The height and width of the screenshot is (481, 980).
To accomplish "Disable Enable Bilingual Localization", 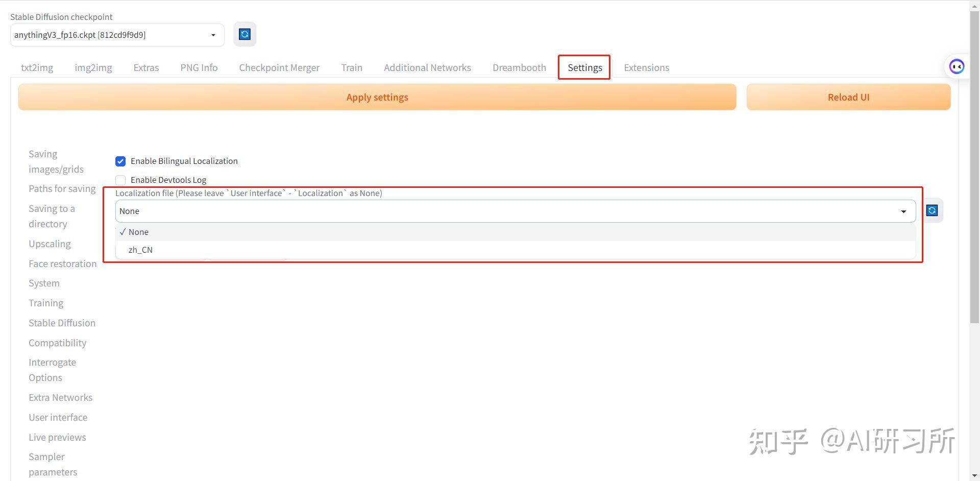I will (120, 161).
